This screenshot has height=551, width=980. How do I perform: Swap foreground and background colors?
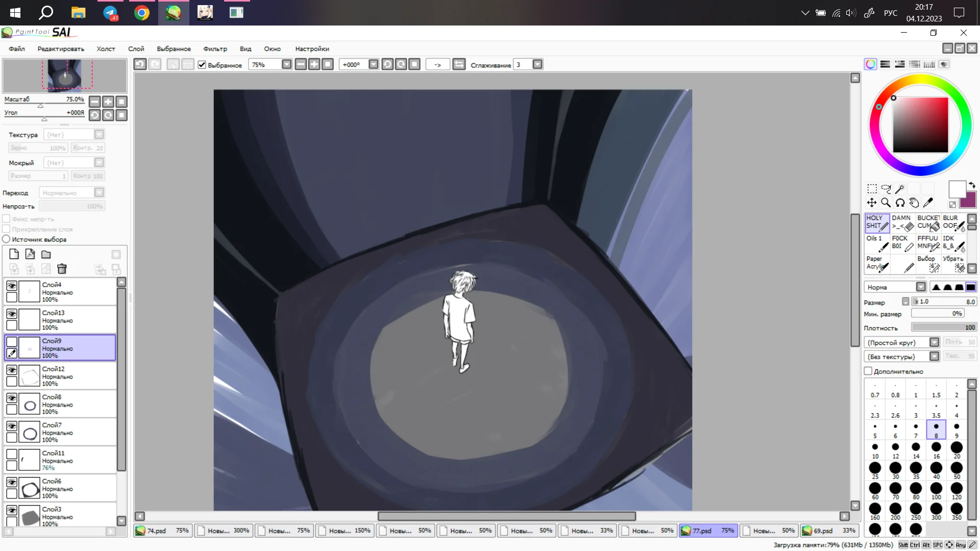click(972, 185)
